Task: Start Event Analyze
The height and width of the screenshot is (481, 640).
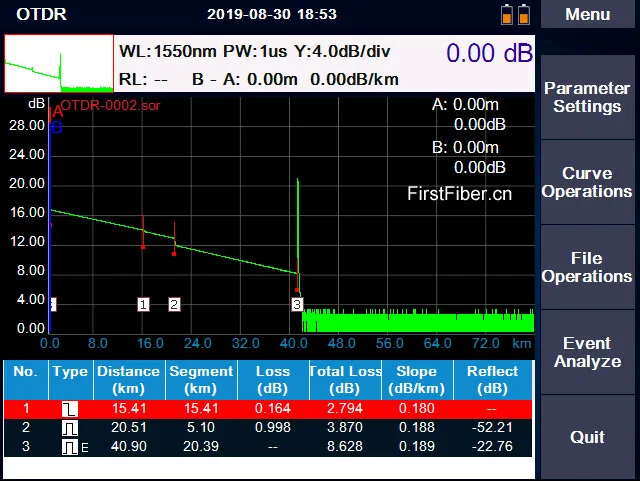Action: (x=588, y=352)
